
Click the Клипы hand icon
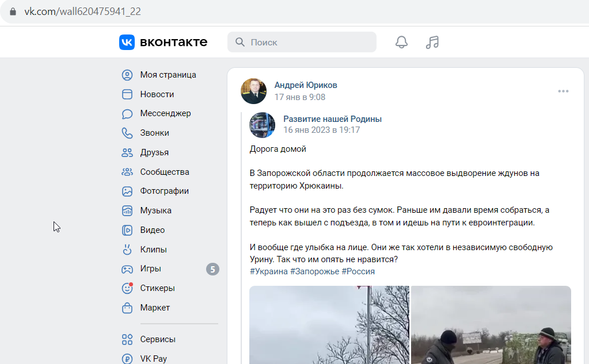[127, 249]
